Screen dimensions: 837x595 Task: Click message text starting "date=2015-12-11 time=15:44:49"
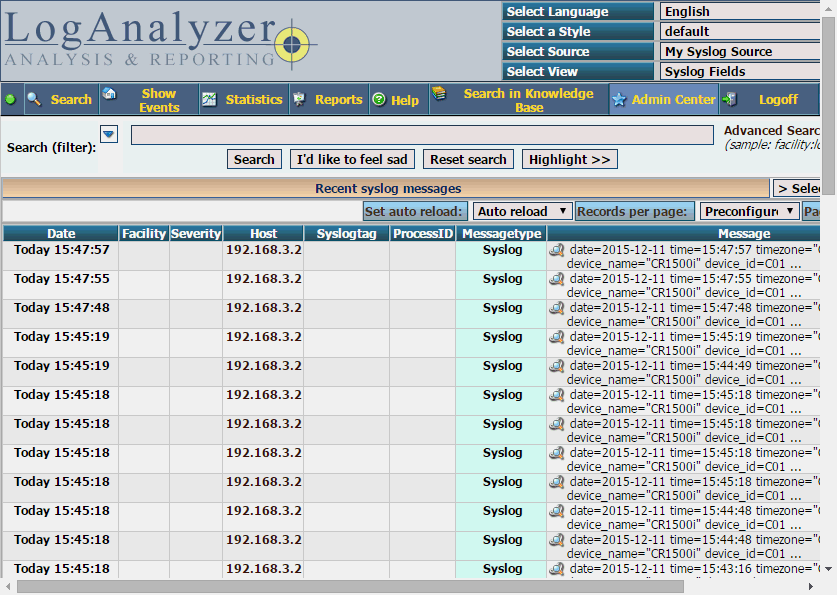(693, 372)
